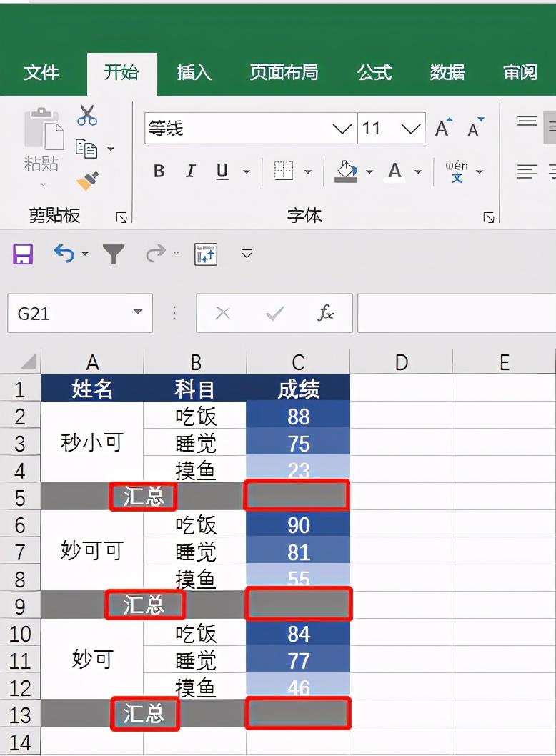Image resolution: width=556 pixels, height=756 pixels.
Task: Click the merged cell 秒小可
Action: (92, 442)
